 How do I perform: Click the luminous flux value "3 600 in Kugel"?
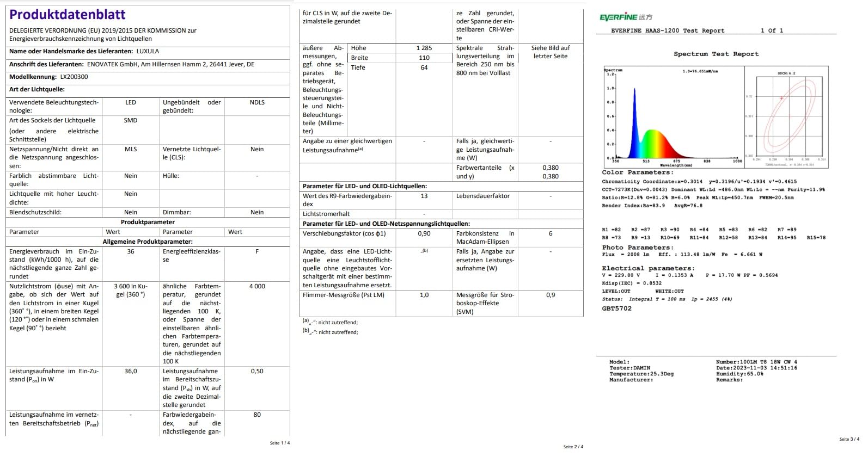(131, 290)
